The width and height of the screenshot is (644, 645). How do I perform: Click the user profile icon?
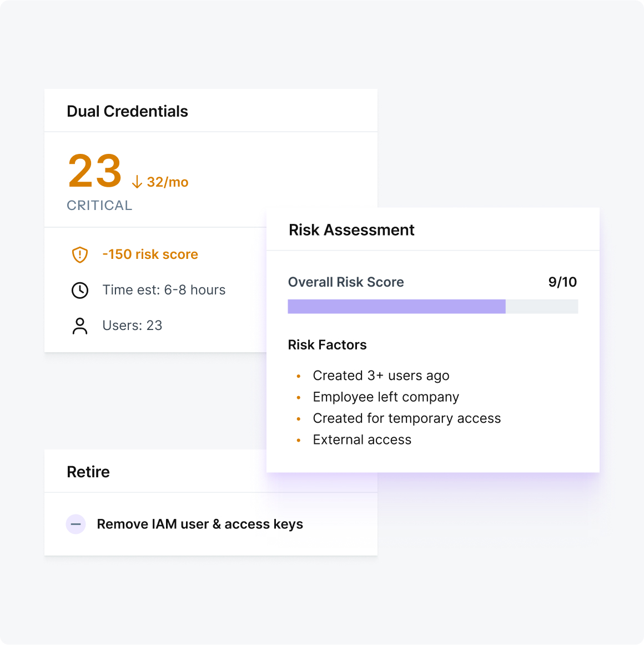point(80,326)
